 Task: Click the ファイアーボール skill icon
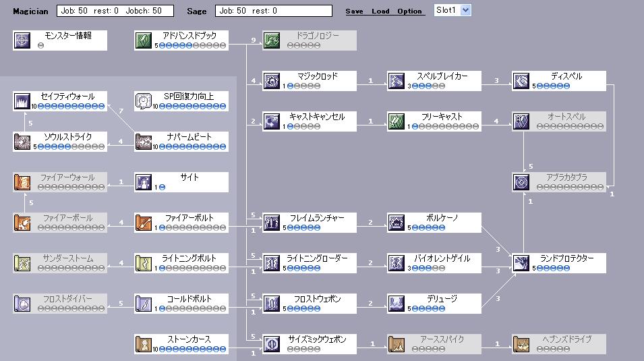22,223
